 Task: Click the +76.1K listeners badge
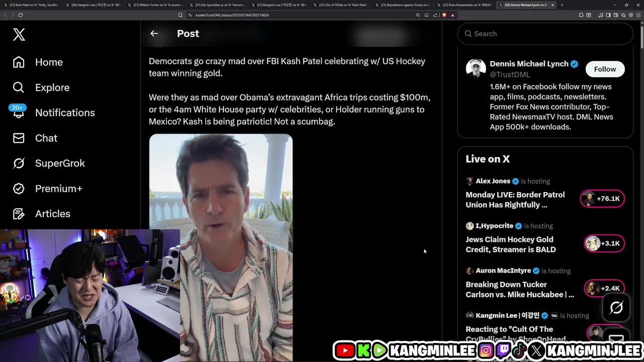pyautogui.click(x=602, y=199)
